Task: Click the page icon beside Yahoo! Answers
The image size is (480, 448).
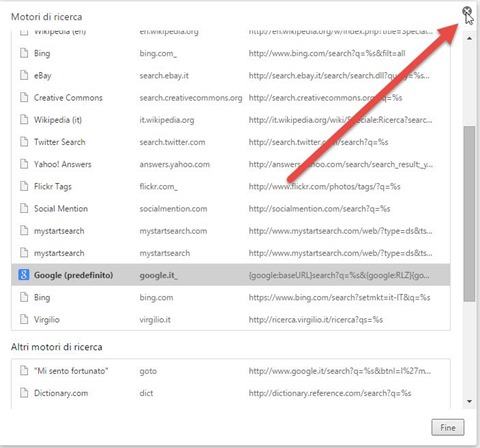Action: tap(24, 164)
